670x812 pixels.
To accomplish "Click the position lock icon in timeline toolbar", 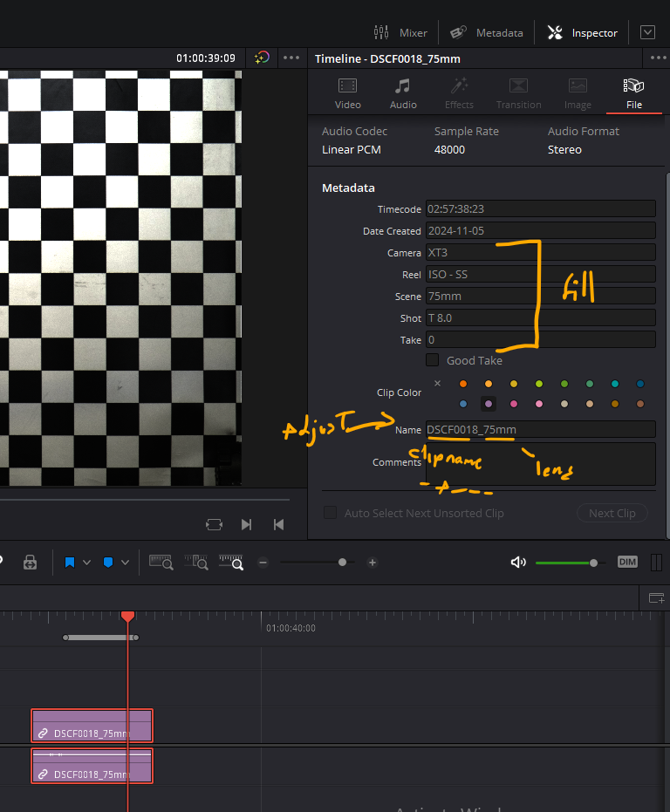I will [30, 563].
